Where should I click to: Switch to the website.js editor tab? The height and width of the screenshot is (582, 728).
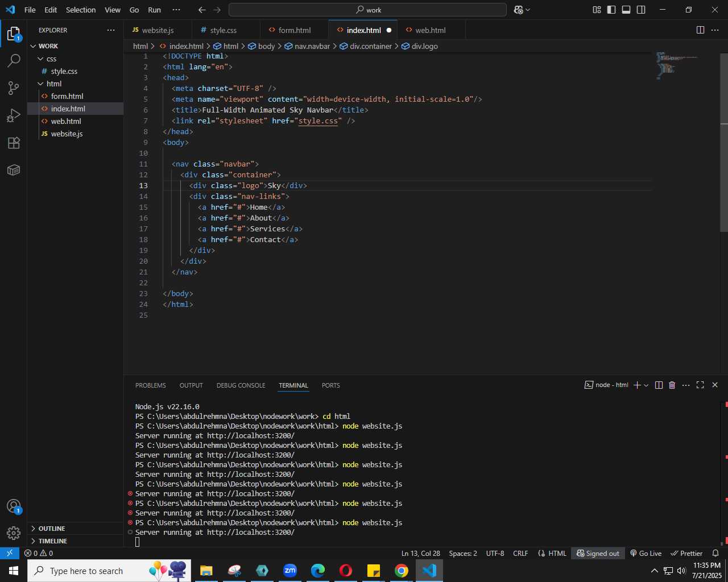[158, 30]
